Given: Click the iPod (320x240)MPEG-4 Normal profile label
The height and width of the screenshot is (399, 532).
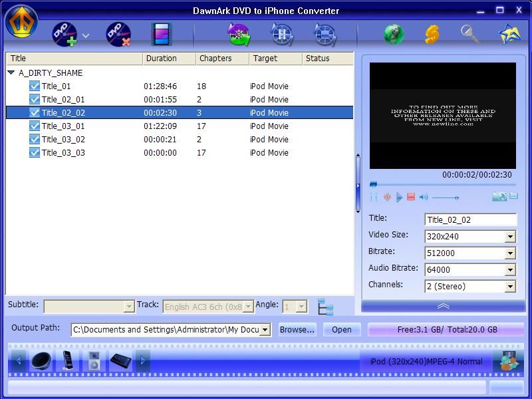Looking at the screenshot, I should coord(426,361).
